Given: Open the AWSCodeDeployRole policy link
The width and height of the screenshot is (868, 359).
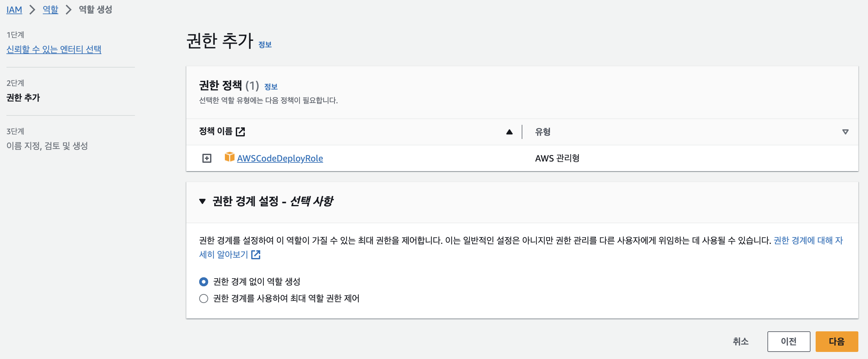Looking at the screenshot, I should 280,158.
